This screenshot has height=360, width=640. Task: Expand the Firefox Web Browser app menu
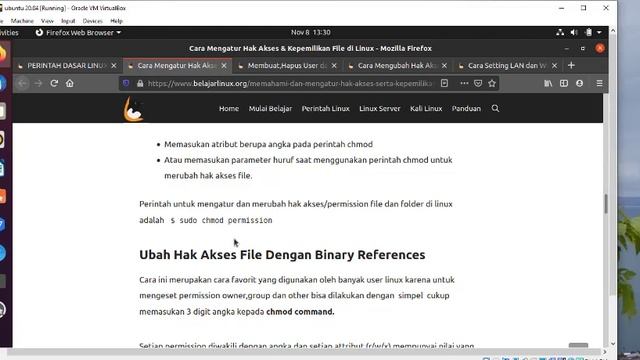click(78, 32)
